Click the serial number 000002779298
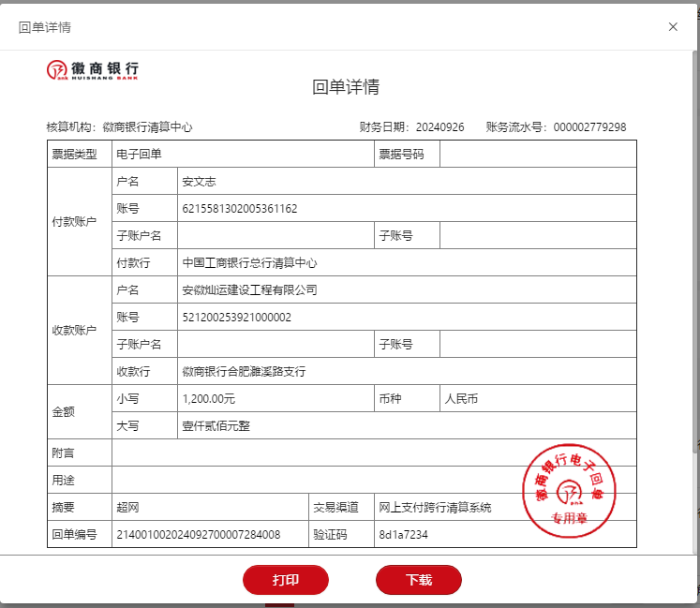This screenshot has height=608, width=700. click(x=589, y=127)
